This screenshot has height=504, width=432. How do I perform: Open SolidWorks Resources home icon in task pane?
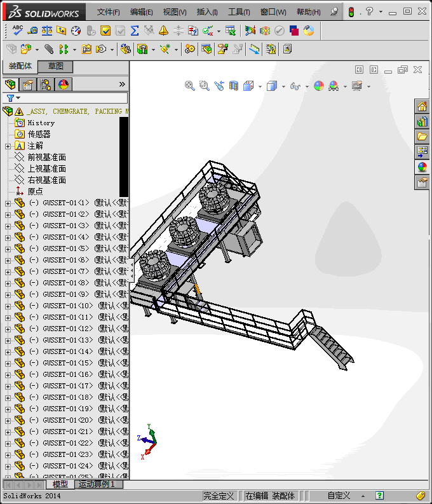click(x=422, y=106)
